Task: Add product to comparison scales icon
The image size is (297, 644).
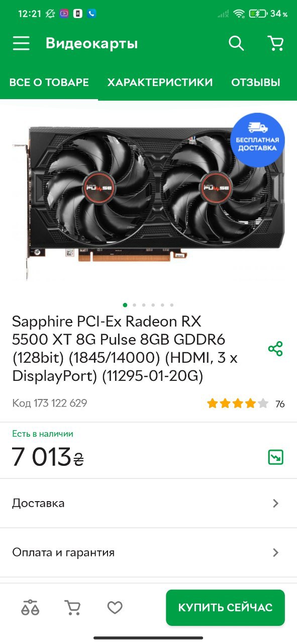Action: coord(30,608)
